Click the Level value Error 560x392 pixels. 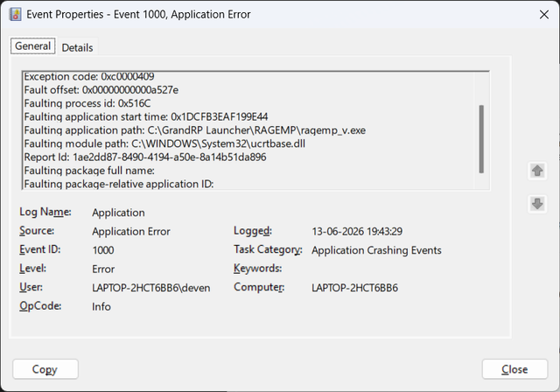click(x=103, y=269)
